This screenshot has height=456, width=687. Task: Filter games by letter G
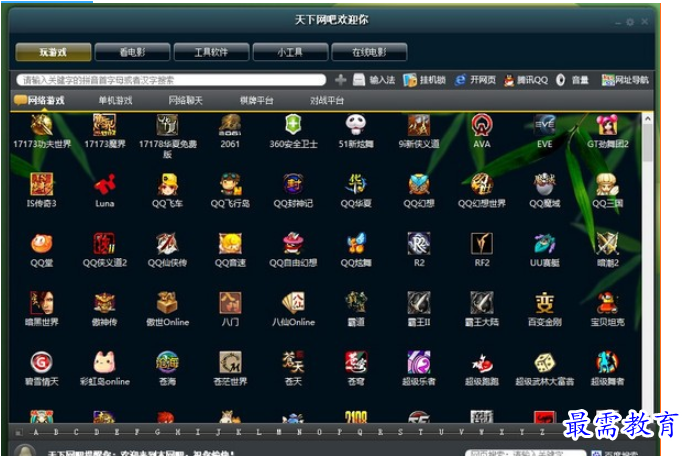(x=157, y=432)
